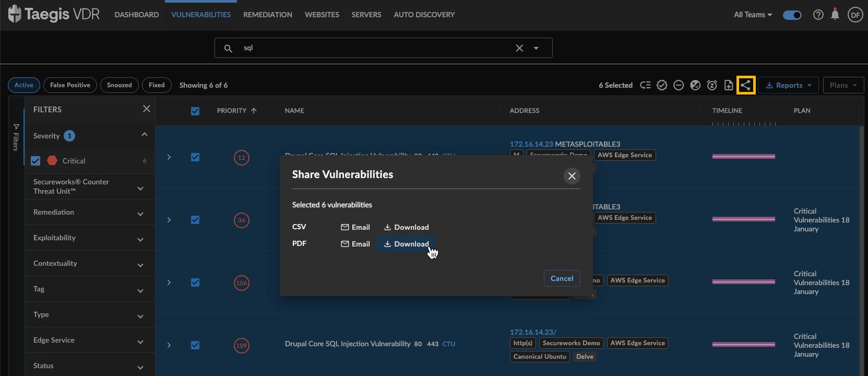The height and width of the screenshot is (376, 868).
Task: Click the verified badge checkmark toolbar icon
Action: pyautogui.click(x=662, y=85)
